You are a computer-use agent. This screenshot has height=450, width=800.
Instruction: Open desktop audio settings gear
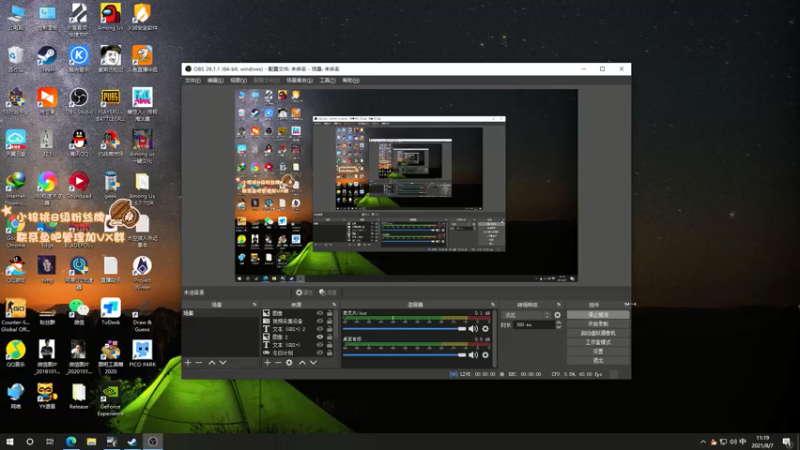(485, 355)
